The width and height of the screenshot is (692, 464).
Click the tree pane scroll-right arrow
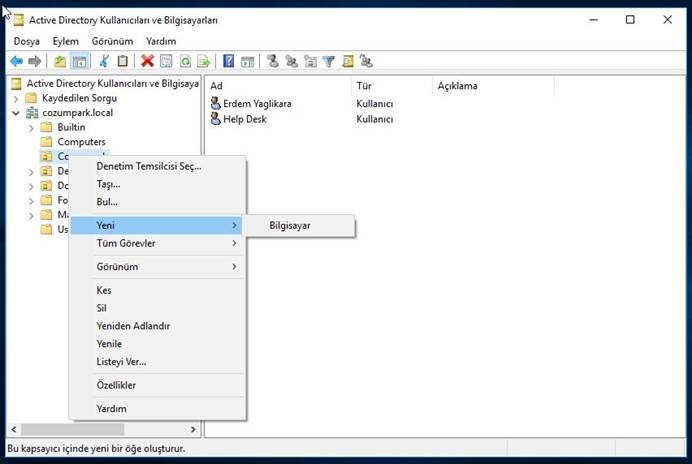(x=193, y=429)
